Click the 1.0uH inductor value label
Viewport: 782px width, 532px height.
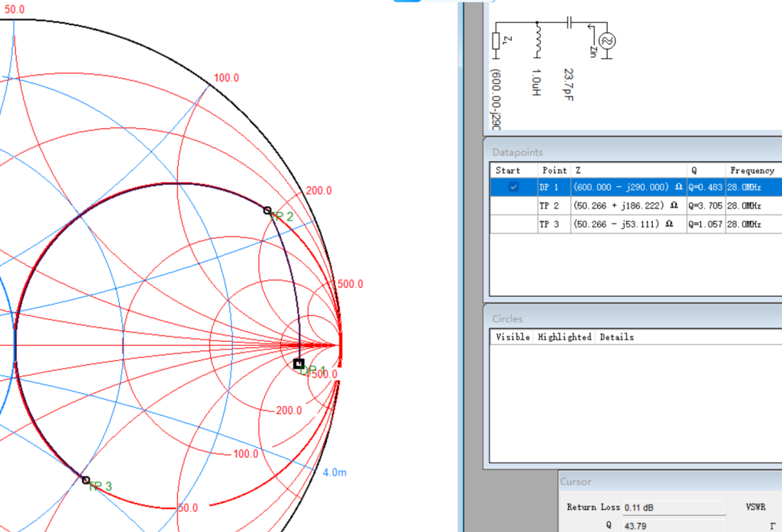tap(536, 82)
